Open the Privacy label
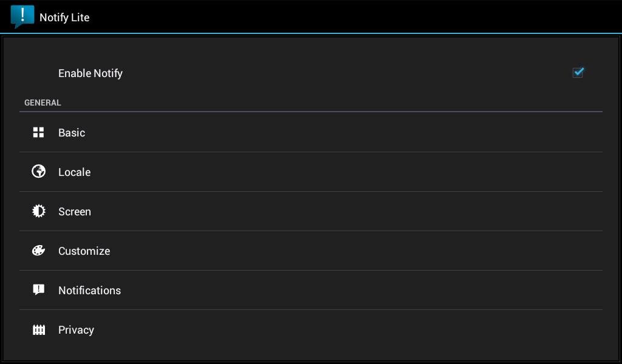This screenshot has height=364, width=622. coord(76,330)
